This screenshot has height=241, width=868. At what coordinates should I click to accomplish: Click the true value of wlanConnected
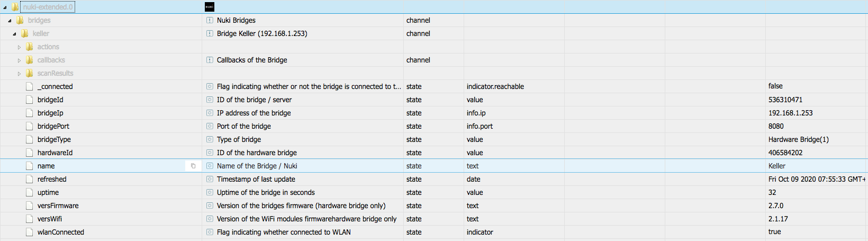coord(774,231)
